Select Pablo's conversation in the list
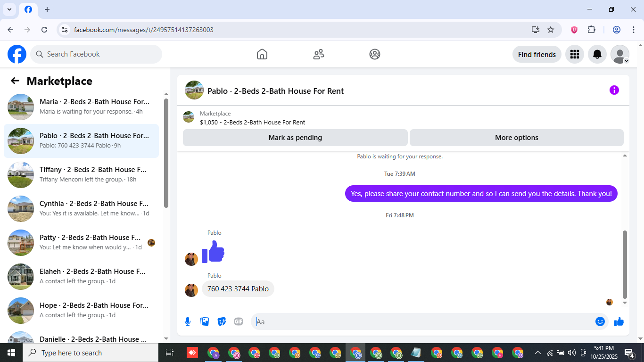Screen dimensions: 644x362 pos(81,141)
